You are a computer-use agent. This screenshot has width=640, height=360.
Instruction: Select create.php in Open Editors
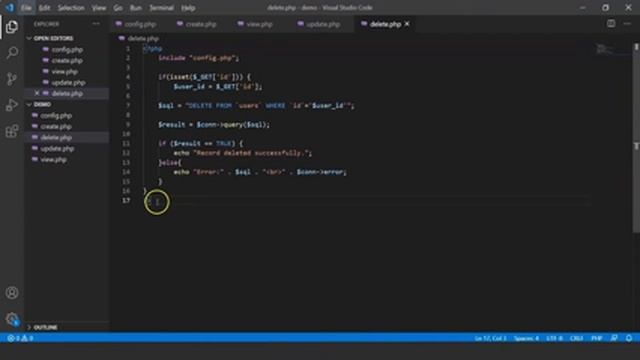click(67, 60)
